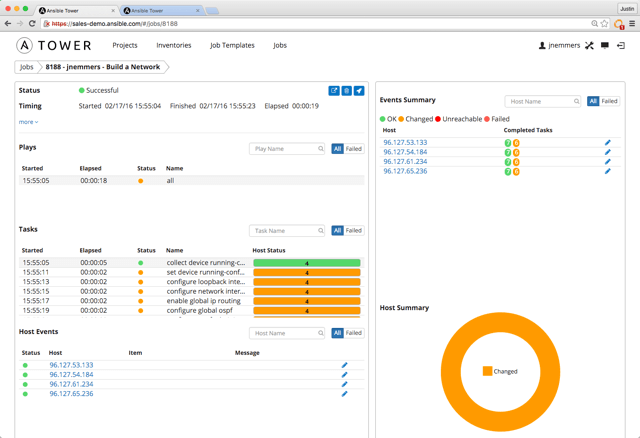Edit host 96.127.54.184 in Events Summary
The width and height of the screenshot is (640, 438).
(x=608, y=152)
